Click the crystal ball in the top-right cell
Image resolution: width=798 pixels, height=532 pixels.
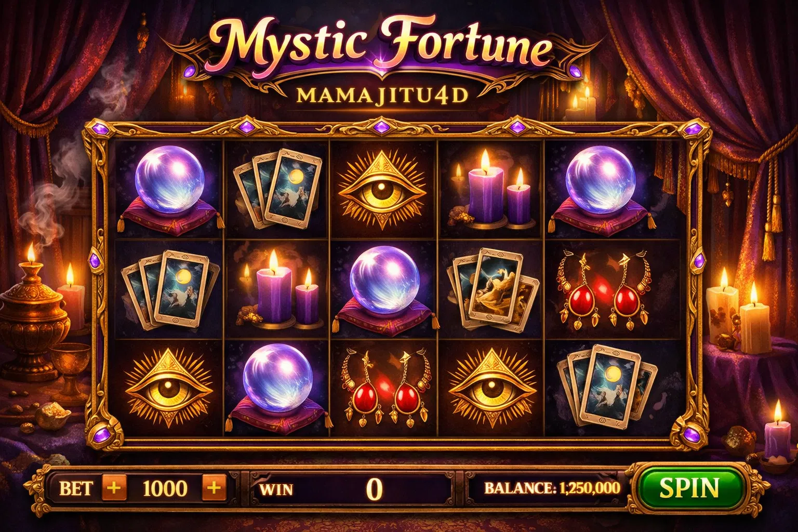click(600, 188)
